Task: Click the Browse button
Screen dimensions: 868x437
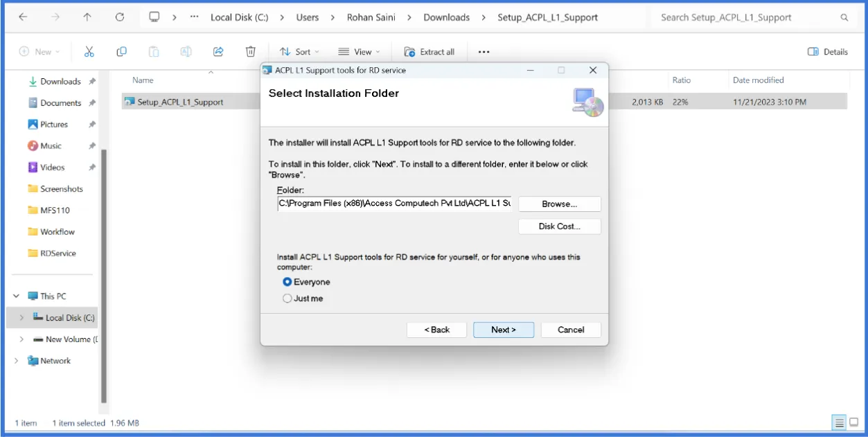Action: click(x=560, y=204)
